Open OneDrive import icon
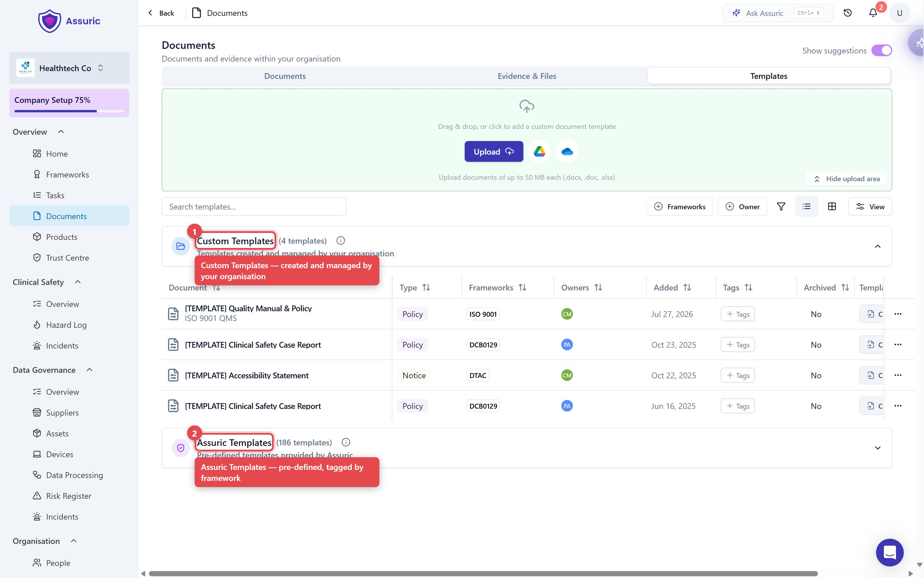The height and width of the screenshot is (578, 924). click(x=567, y=152)
